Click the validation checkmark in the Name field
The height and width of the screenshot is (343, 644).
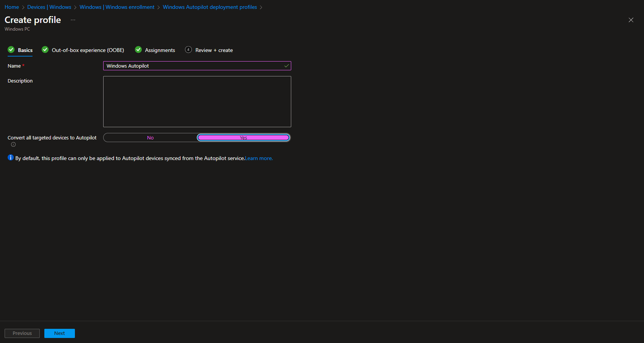[287, 66]
